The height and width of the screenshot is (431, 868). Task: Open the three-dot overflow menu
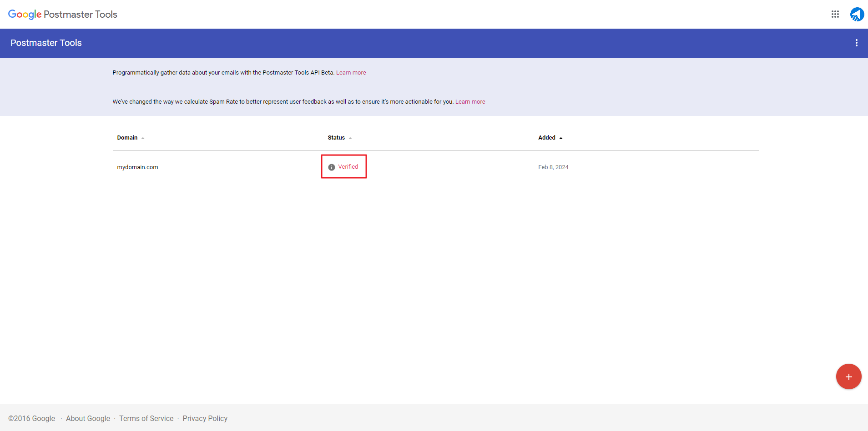857,43
